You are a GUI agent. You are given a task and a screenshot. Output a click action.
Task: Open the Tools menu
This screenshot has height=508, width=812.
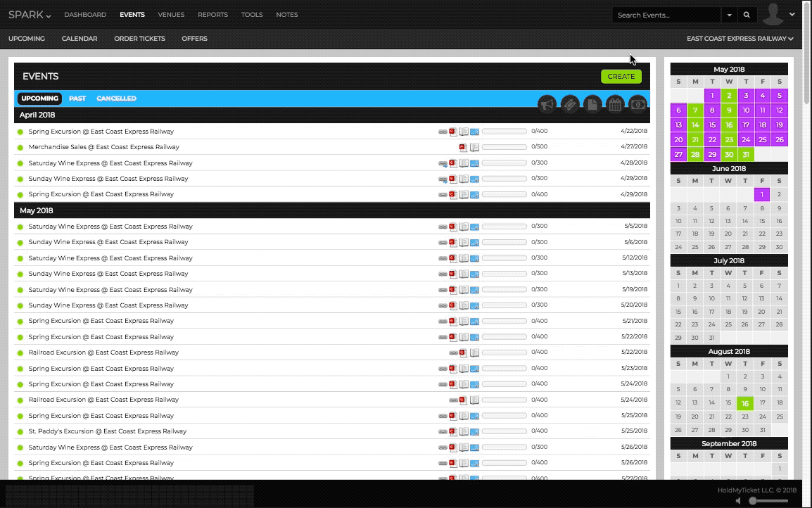252,15
